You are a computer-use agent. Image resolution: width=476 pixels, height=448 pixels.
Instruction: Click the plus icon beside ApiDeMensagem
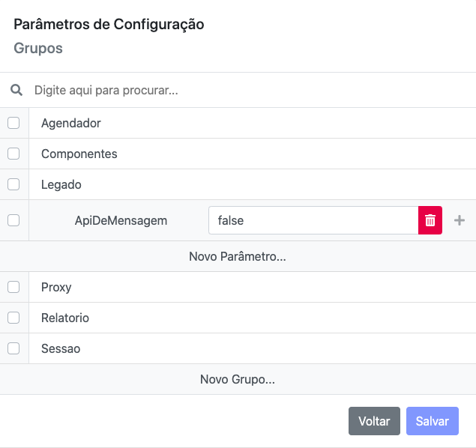pyautogui.click(x=460, y=220)
